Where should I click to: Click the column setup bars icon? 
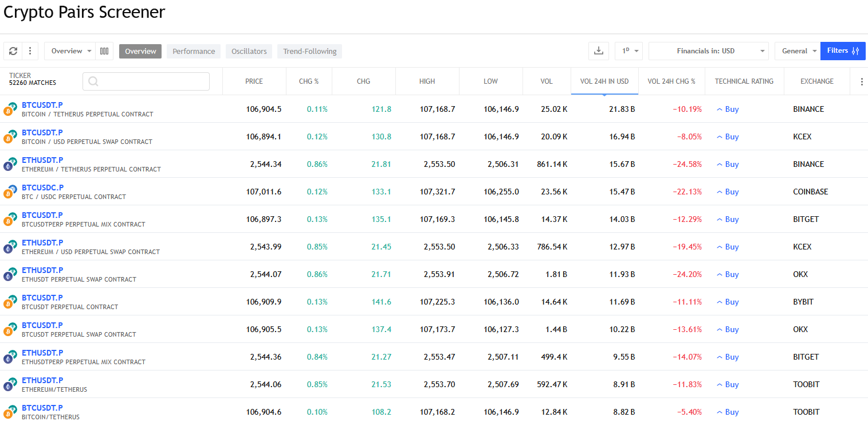pos(104,51)
